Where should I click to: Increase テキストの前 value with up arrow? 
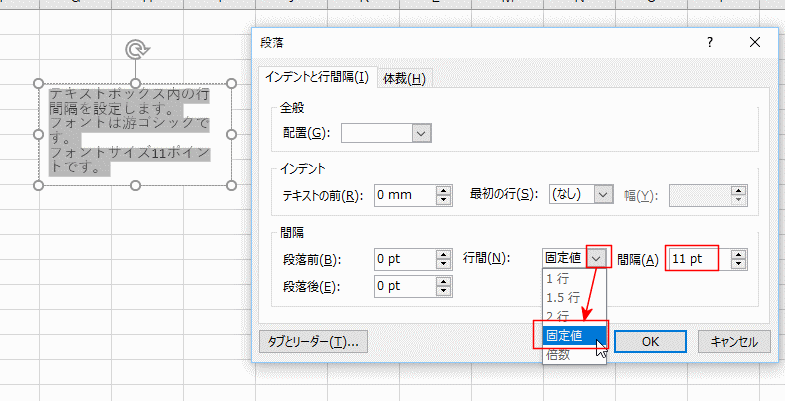[444, 190]
